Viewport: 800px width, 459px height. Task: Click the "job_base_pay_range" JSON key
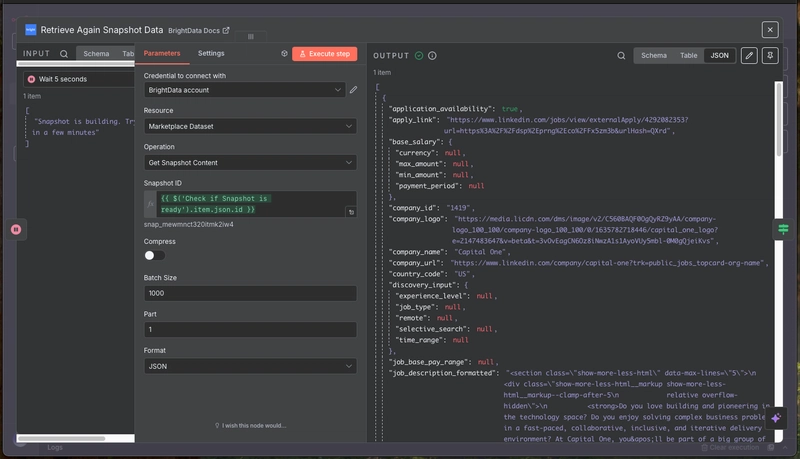click(429, 362)
